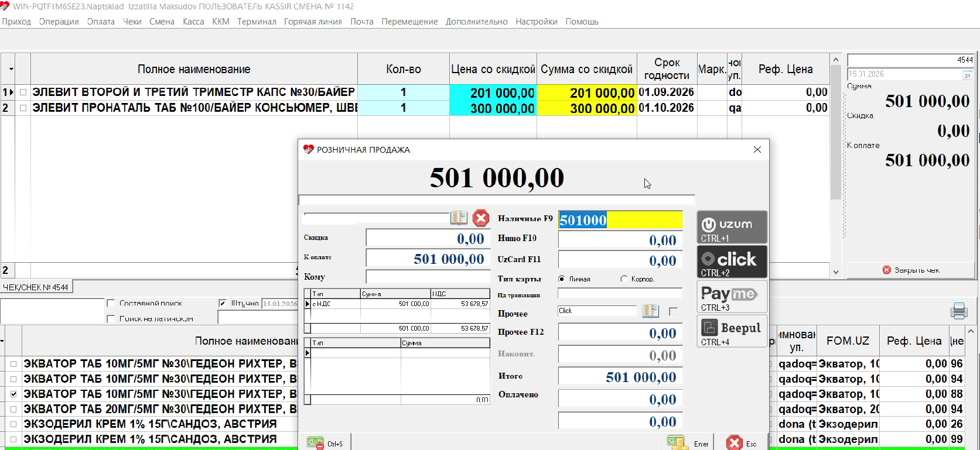Open book lookup icon beside Прочее field

pos(650,311)
